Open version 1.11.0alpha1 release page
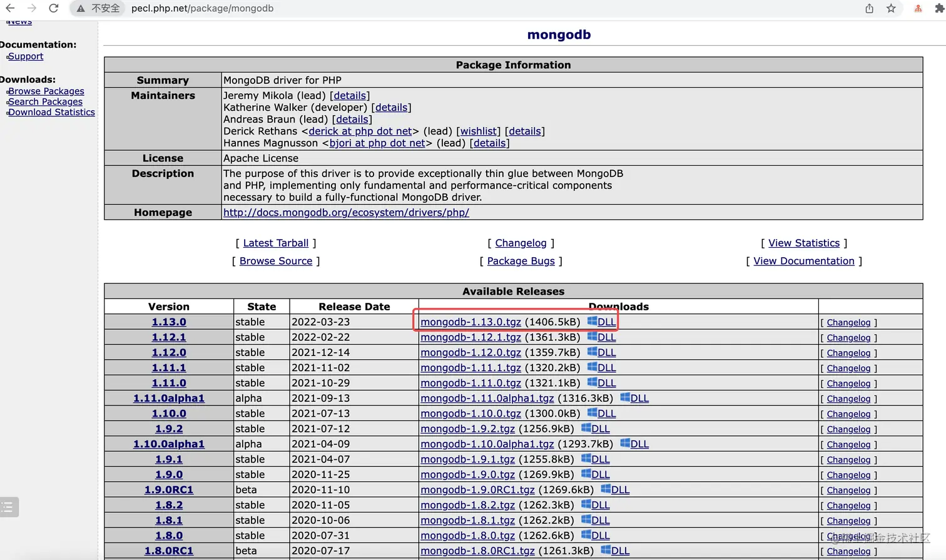Screen dimensions: 946x560 pyautogui.click(x=169, y=398)
